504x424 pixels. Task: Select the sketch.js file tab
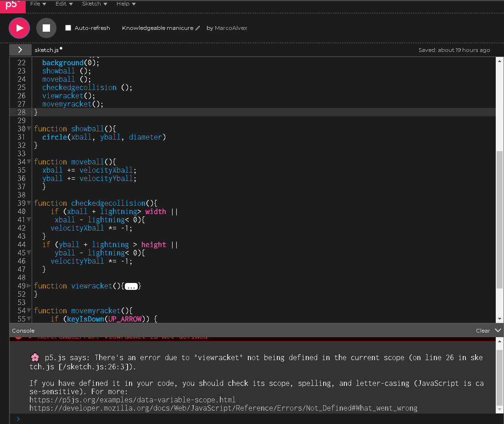click(x=47, y=50)
